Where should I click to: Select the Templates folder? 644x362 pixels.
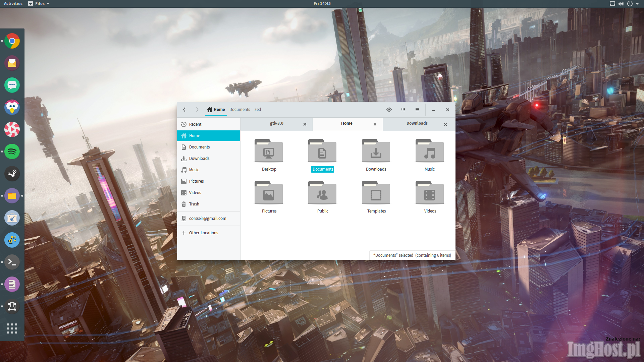coord(376,193)
